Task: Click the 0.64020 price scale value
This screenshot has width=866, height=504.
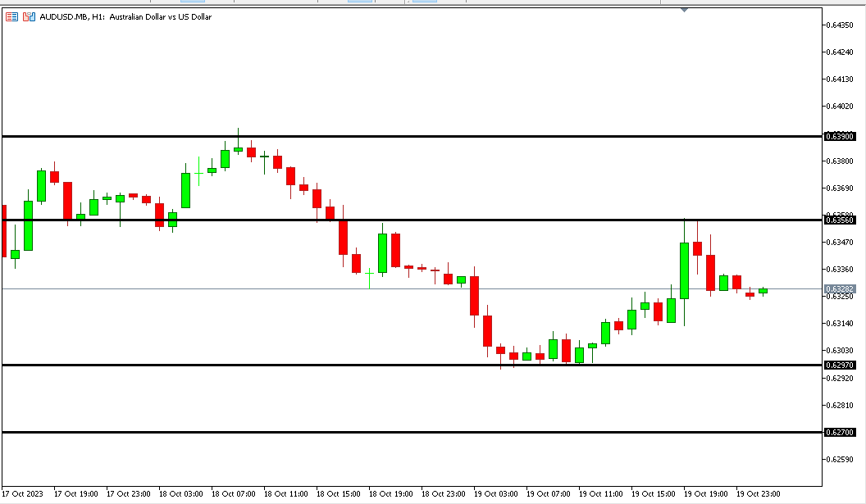Action: click(840, 106)
